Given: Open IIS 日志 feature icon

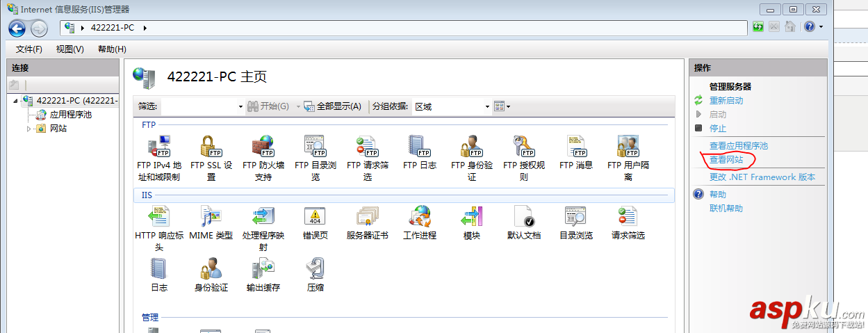Looking at the screenshot, I should 159,268.
